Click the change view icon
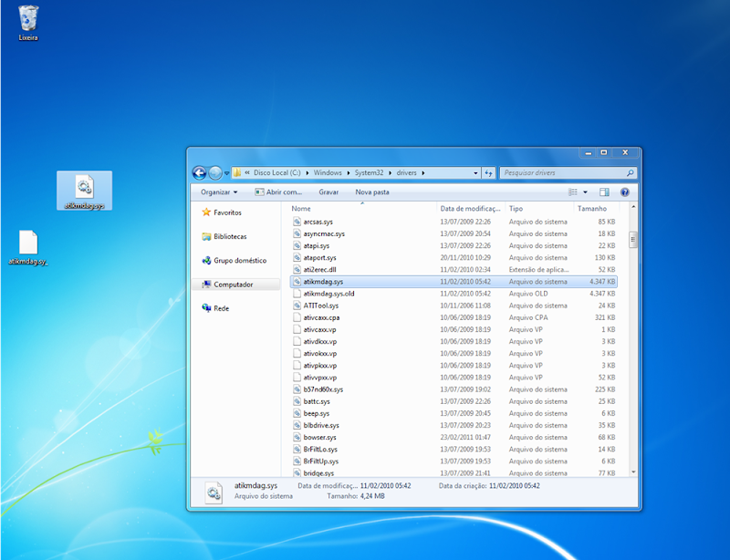The width and height of the screenshot is (730, 560). point(573,192)
